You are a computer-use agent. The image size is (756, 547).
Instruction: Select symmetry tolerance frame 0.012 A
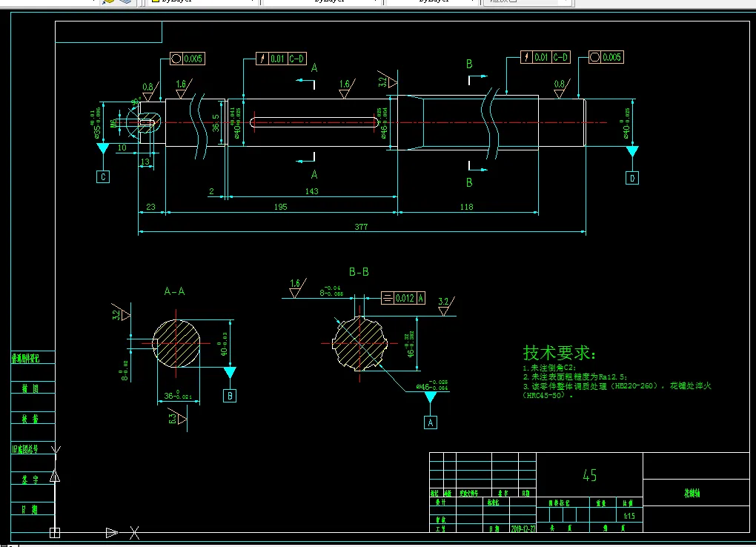(x=403, y=298)
